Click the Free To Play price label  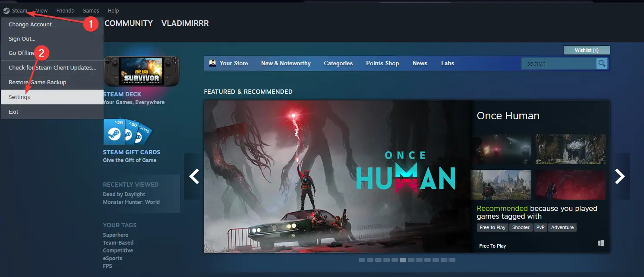coord(492,246)
